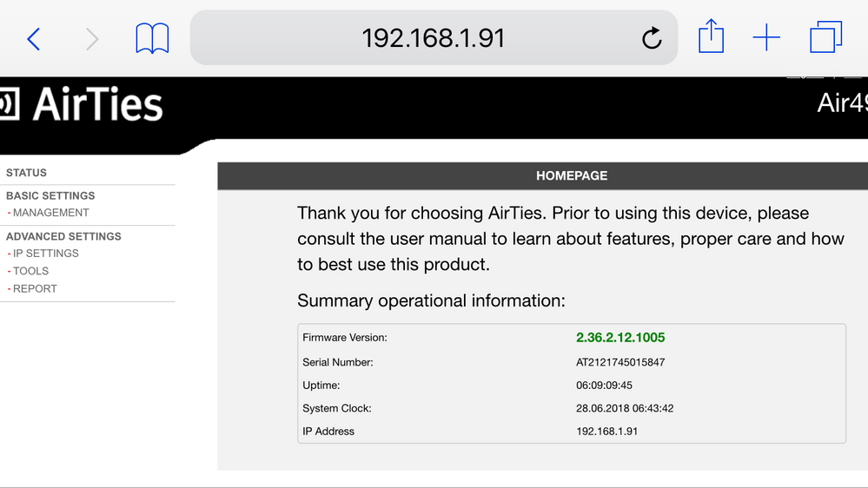Click the AirTies logo

(83, 105)
